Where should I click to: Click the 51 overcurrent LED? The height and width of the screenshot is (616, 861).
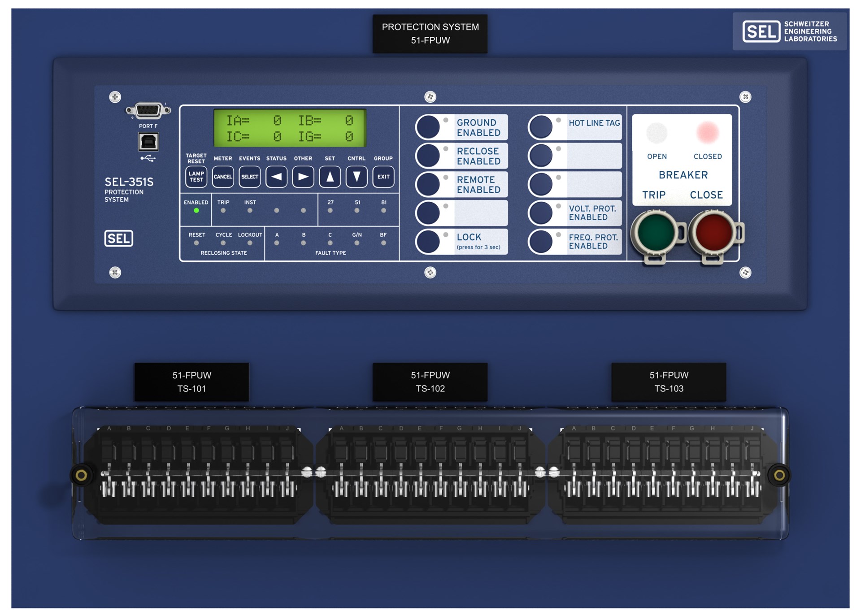(x=357, y=210)
